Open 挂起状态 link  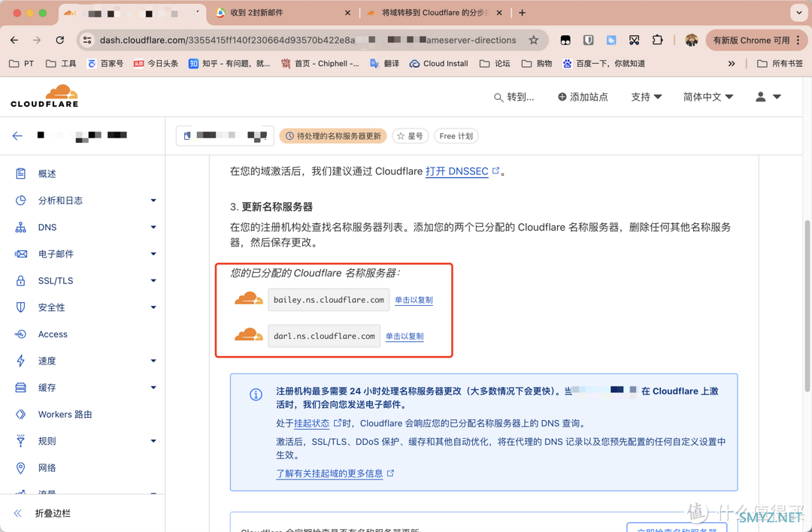click(x=312, y=423)
